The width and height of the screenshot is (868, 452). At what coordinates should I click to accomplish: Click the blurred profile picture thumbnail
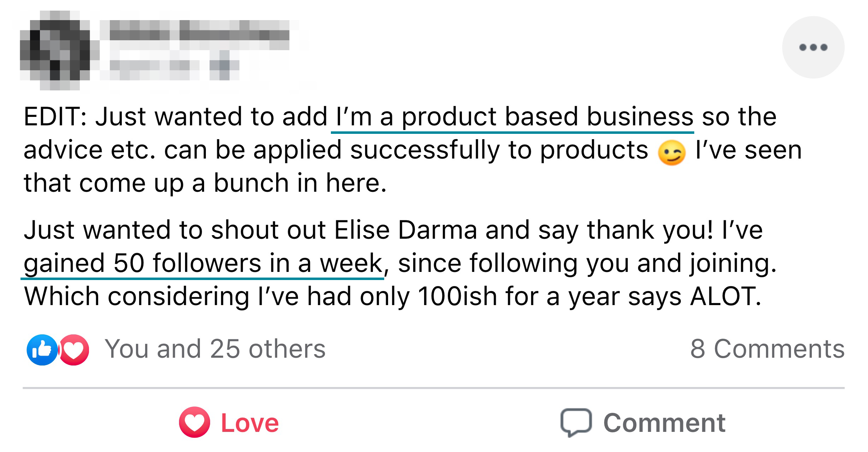coord(55,50)
